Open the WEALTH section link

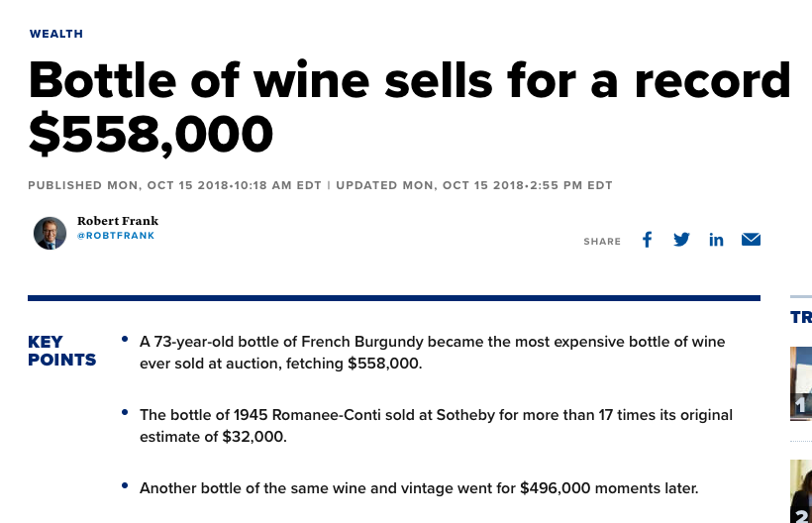click(x=55, y=34)
